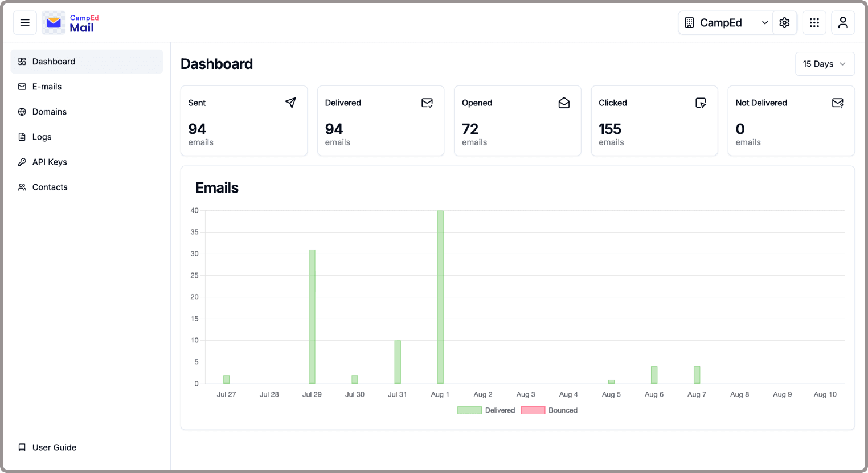This screenshot has width=868, height=473.
Task: Click the Aug 1 bar in chart
Action: (440, 297)
